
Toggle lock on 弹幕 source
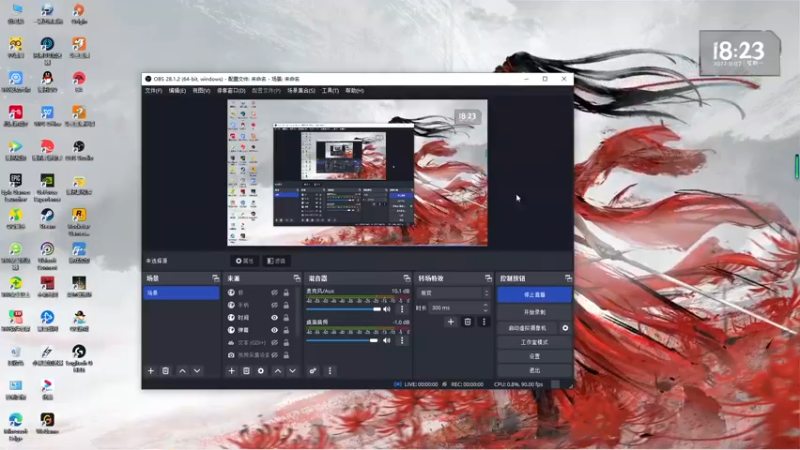point(286,330)
